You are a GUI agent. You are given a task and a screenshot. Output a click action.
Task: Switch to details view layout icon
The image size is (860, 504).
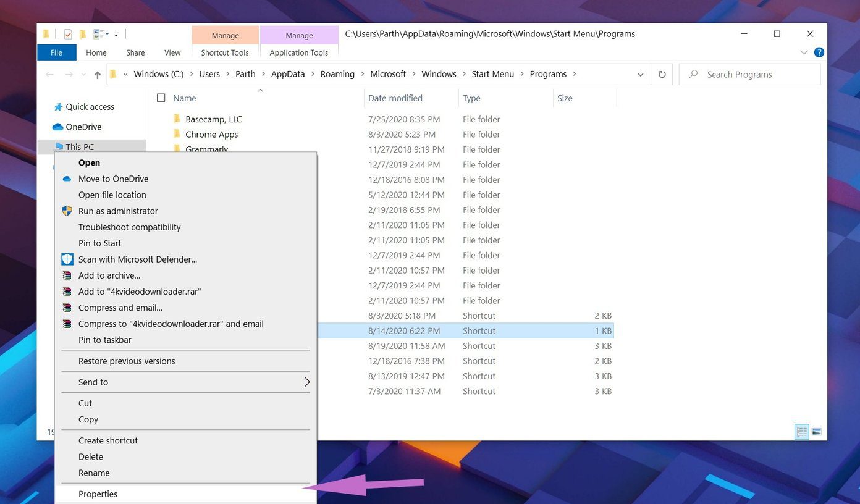point(802,432)
